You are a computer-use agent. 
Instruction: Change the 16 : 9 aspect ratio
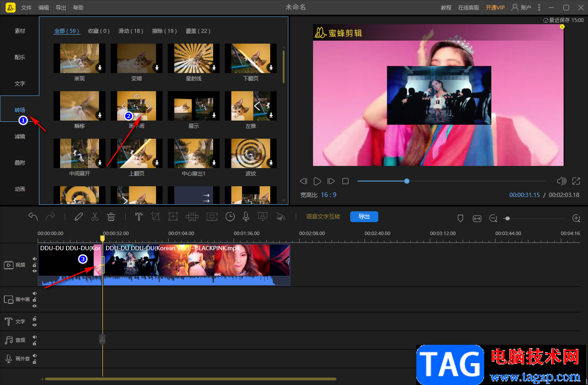point(328,195)
